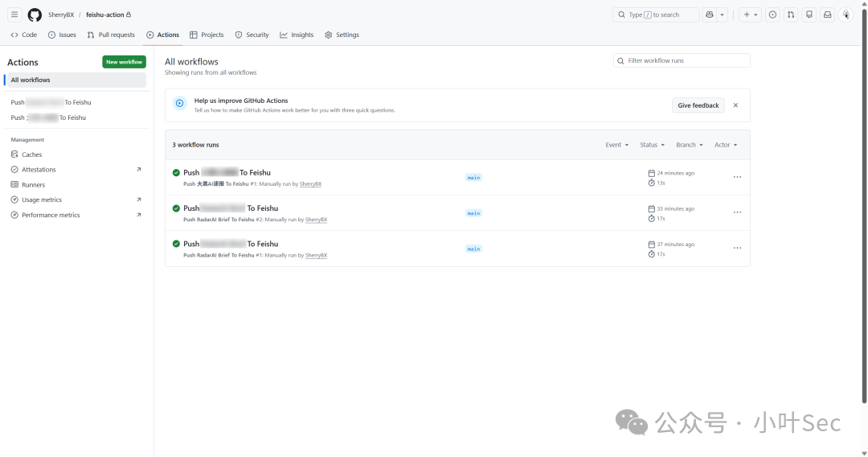Open the Event filter dropdown
868x457 pixels.
(x=616, y=145)
